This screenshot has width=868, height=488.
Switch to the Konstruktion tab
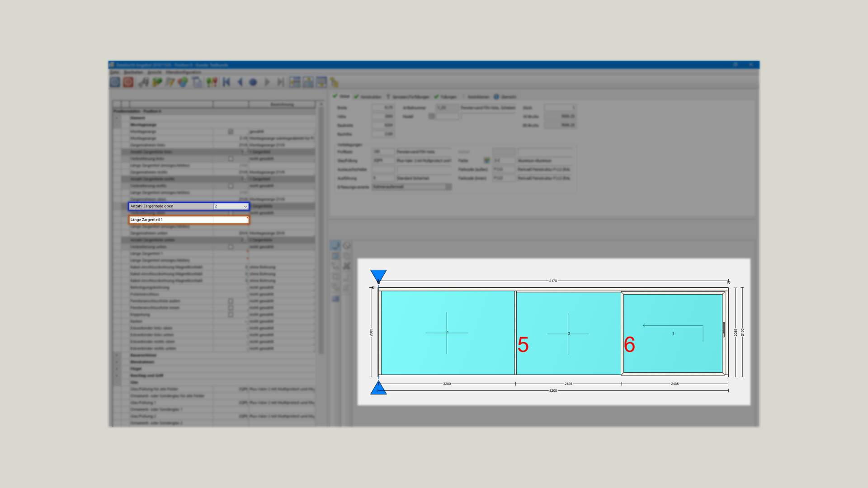[x=368, y=97]
